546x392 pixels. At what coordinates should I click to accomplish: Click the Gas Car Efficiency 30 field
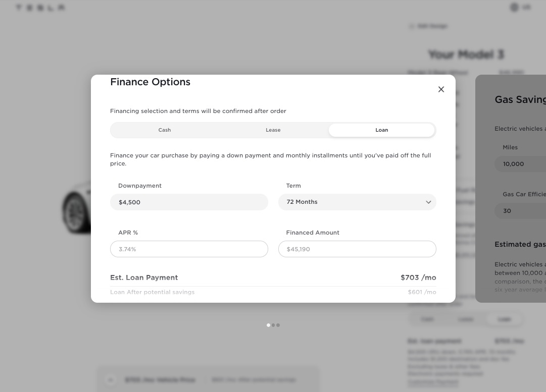520,211
